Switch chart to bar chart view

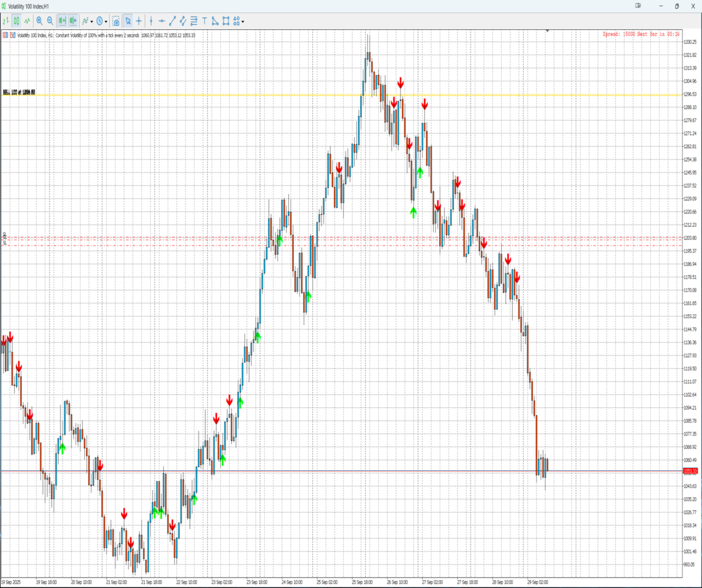(6, 21)
